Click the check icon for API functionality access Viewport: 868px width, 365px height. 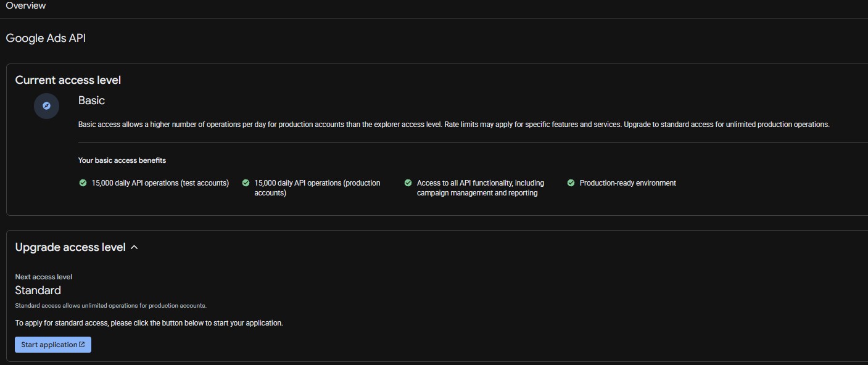(408, 183)
